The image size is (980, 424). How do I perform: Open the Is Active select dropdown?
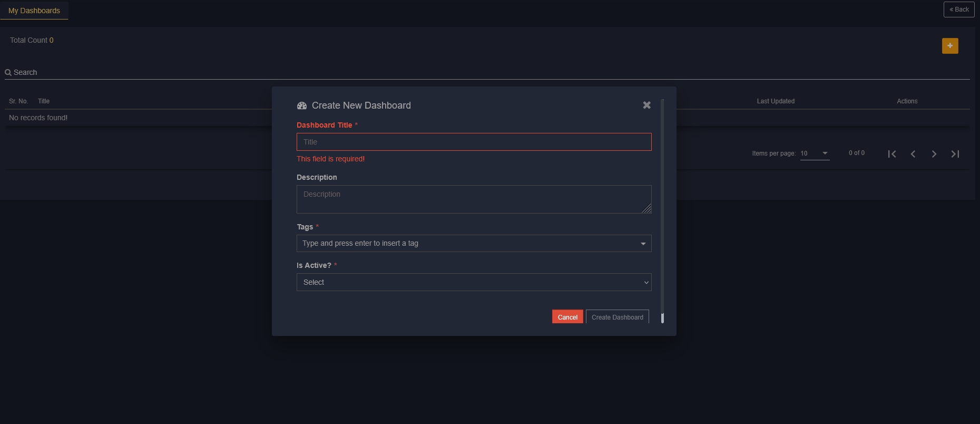click(x=474, y=282)
